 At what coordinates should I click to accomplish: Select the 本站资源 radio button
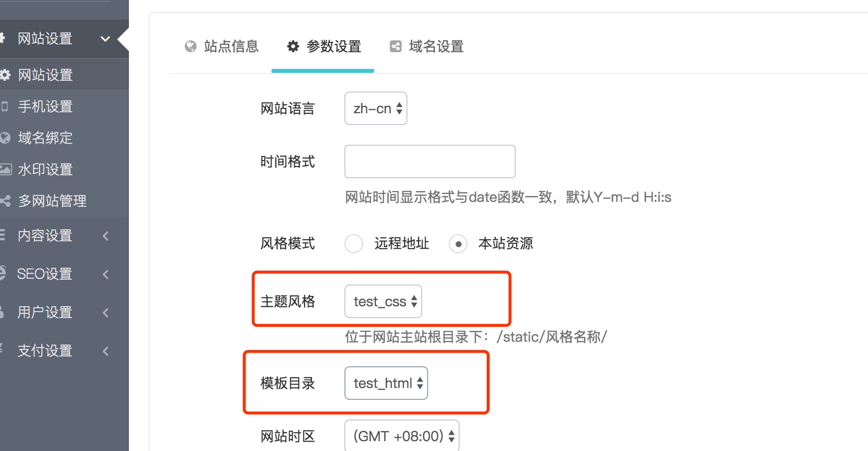point(458,244)
